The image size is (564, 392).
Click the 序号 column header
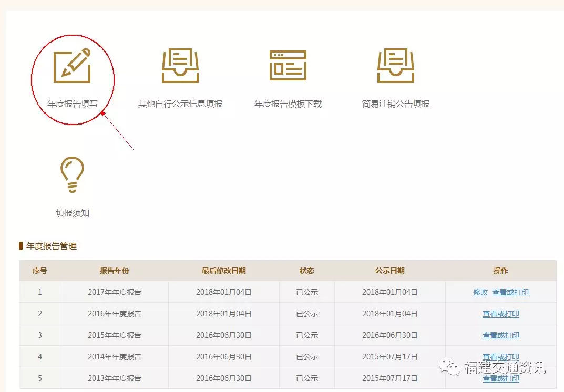point(40,271)
